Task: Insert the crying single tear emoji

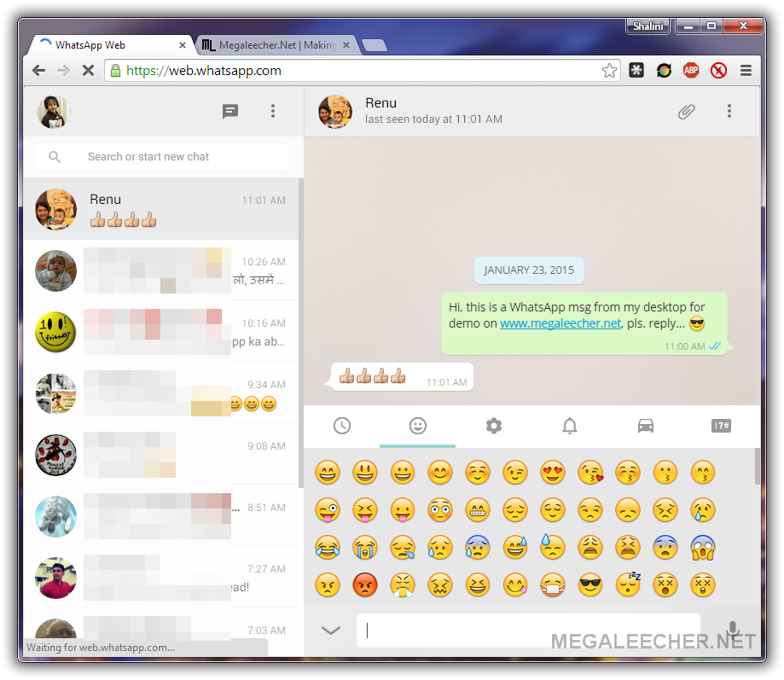Action: (x=703, y=510)
